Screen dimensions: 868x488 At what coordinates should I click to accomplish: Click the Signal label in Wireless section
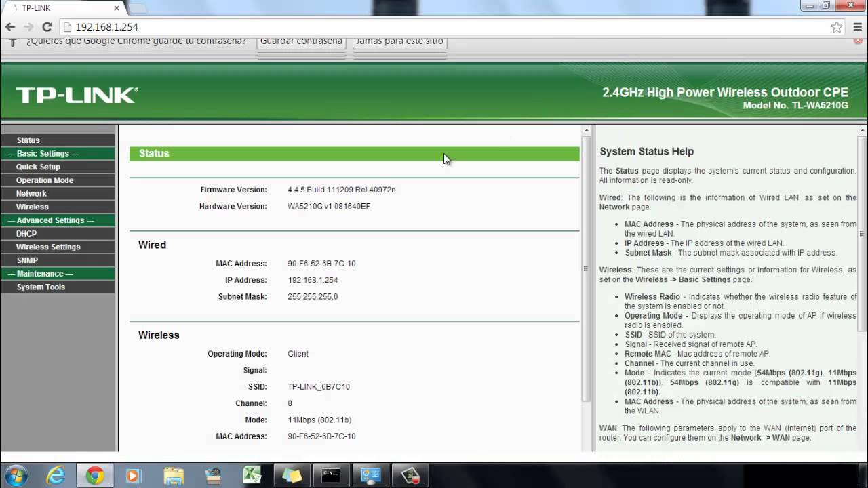click(255, 370)
